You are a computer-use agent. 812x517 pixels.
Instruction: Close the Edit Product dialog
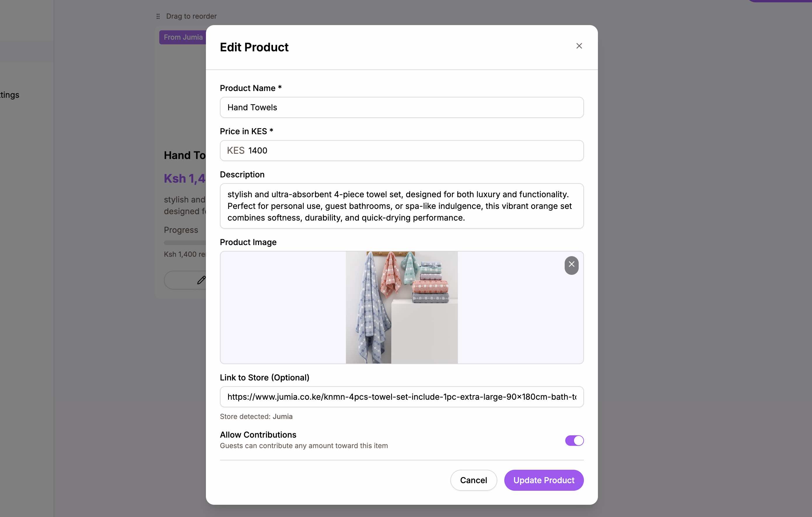[x=579, y=46]
